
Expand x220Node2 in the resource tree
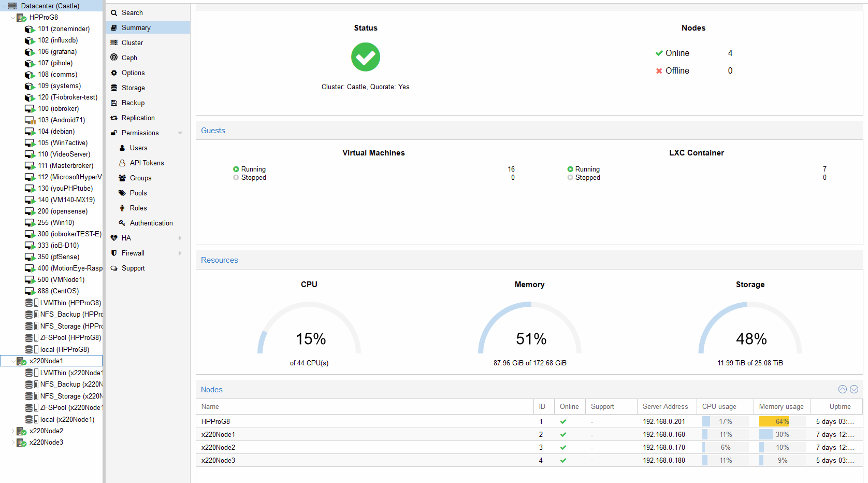click(13, 431)
